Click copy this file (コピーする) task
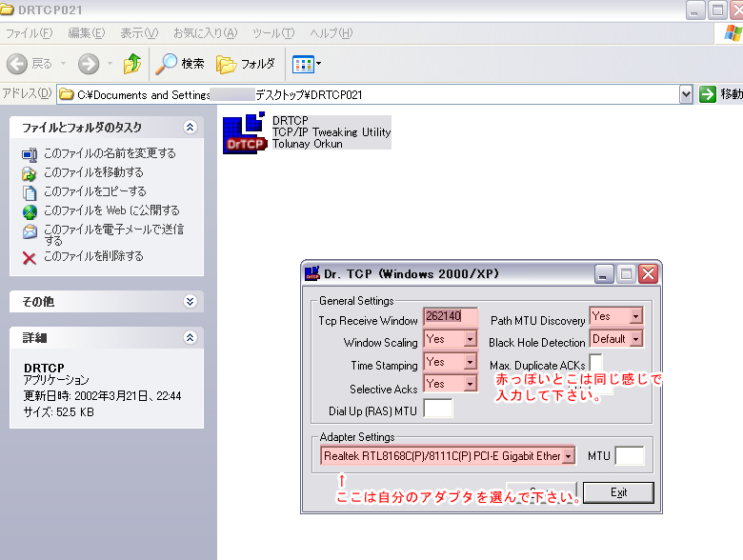Image resolution: width=743 pixels, height=560 pixels. 94,191
